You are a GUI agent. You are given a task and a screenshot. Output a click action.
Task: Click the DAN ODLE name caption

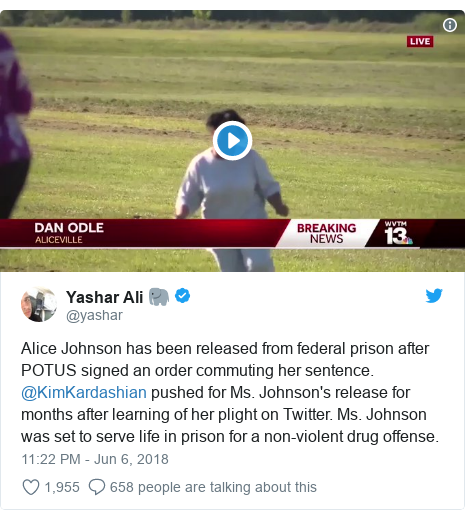pyautogui.click(x=69, y=228)
